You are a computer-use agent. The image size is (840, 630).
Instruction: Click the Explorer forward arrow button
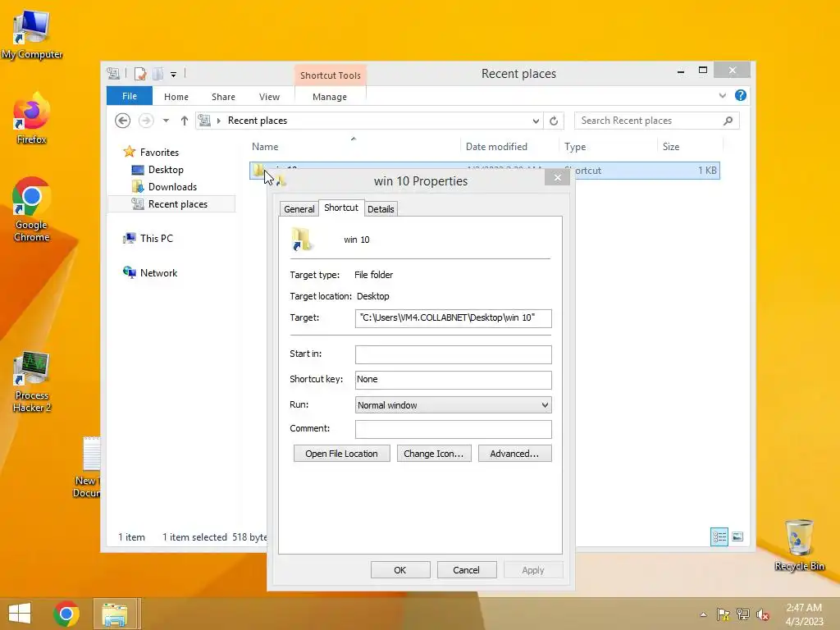coord(146,121)
